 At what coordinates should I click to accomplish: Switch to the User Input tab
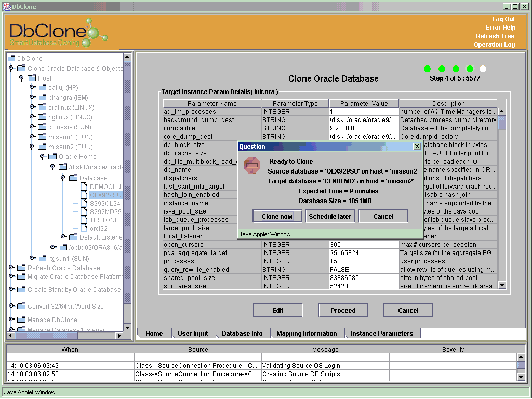pos(193,333)
